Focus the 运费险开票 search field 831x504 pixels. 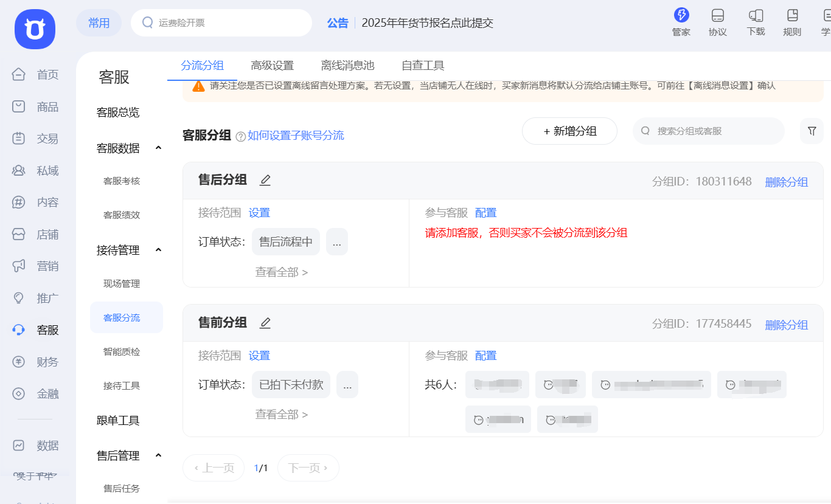pos(221,23)
